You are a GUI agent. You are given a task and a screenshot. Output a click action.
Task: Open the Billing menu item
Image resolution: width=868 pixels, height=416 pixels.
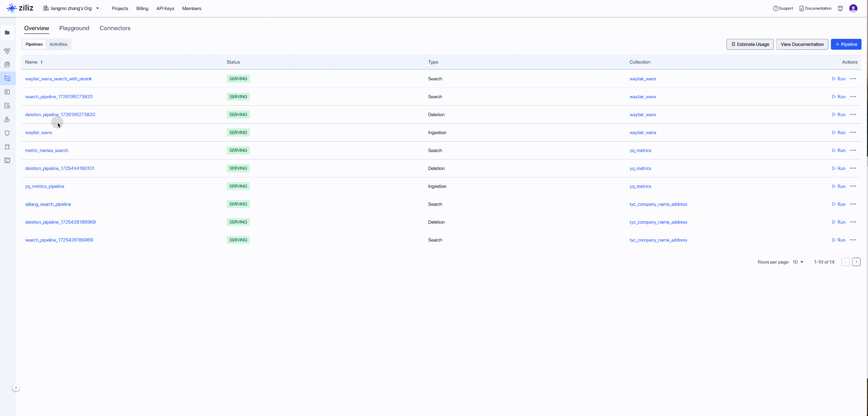[142, 8]
